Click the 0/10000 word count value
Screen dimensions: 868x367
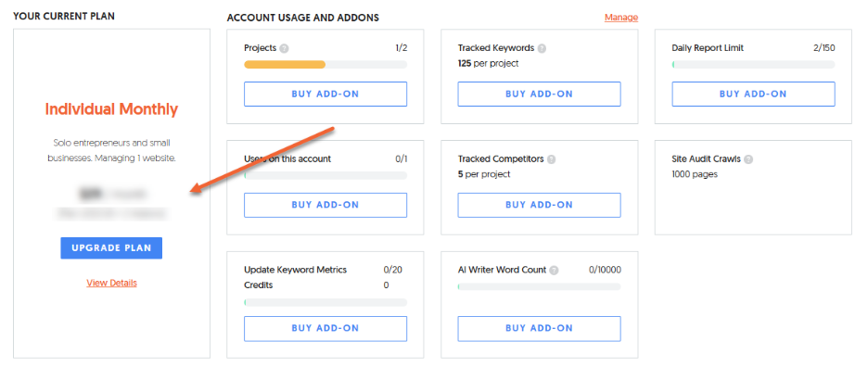point(605,270)
